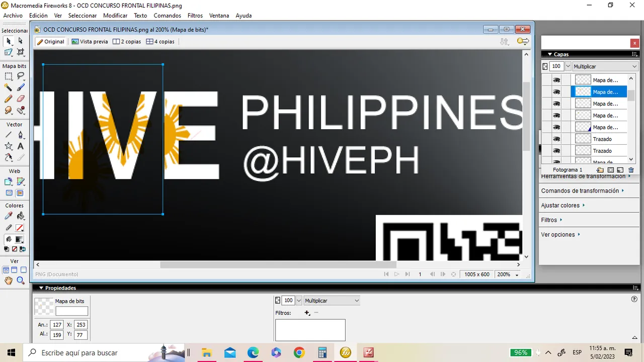Toggle eye of the lower Trazado layer
This screenshot has height=362, width=644.
[x=556, y=151]
